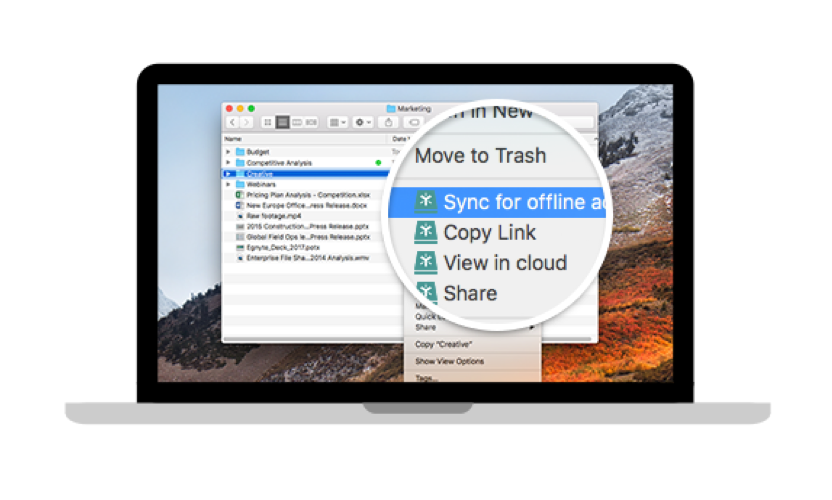Choose Move to Trash in context menu
The image size is (832, 500).
[x=480, y=156]
